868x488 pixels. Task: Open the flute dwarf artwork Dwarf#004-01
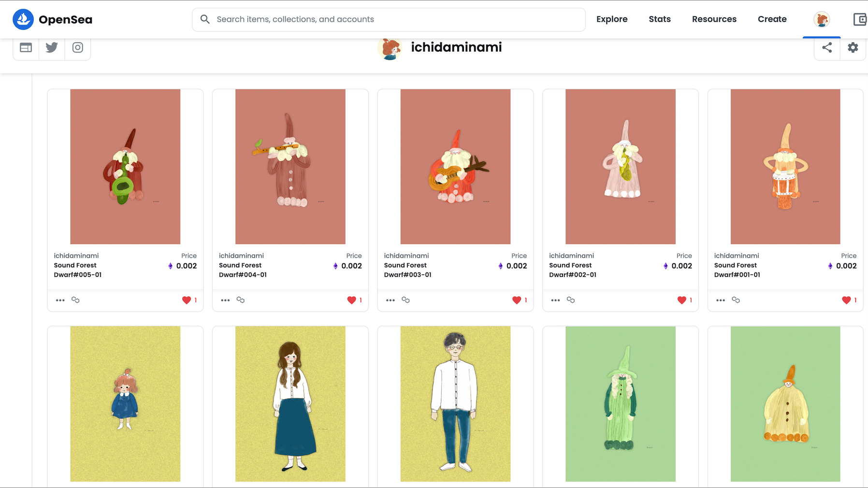(x=290, y=167)
